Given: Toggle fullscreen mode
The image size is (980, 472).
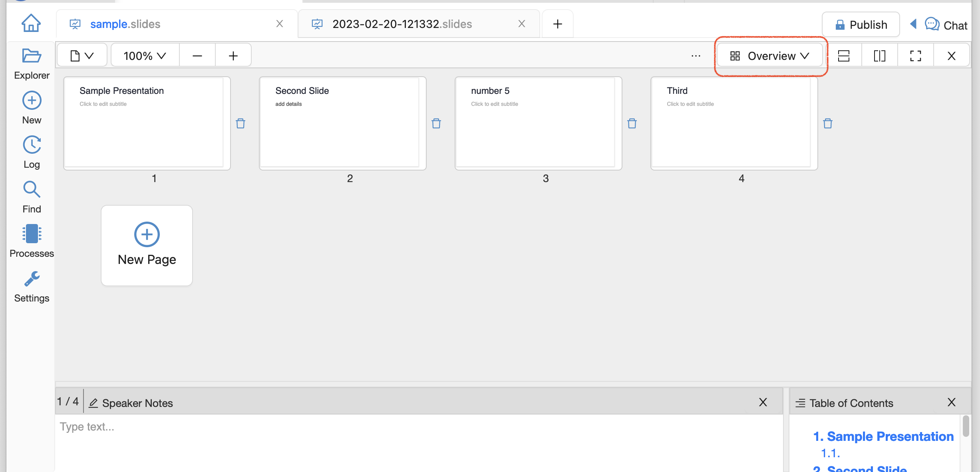Looking at the screenshot, I should tap(916, 56).
